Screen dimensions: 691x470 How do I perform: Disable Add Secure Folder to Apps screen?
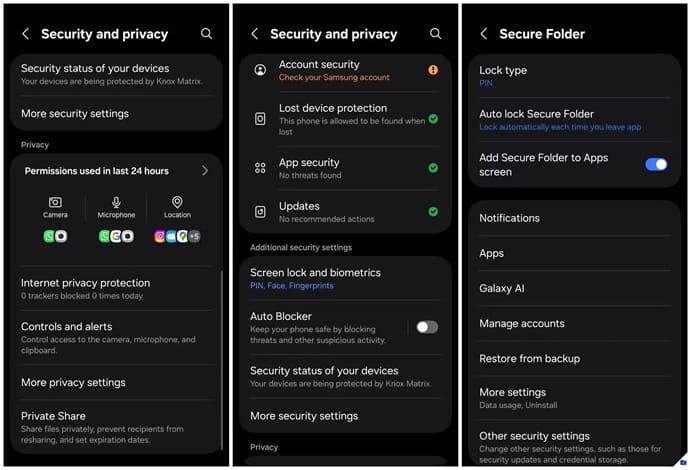point(656,164)
